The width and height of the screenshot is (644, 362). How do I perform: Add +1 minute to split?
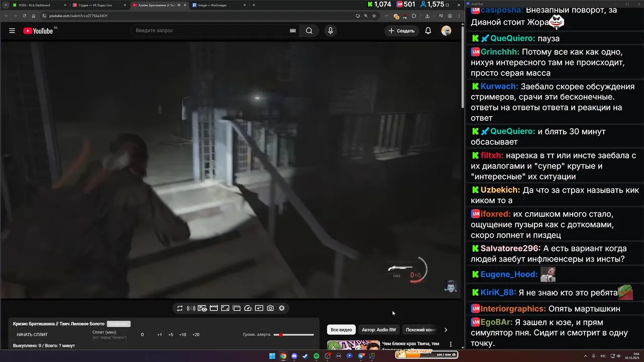point(159,335)
